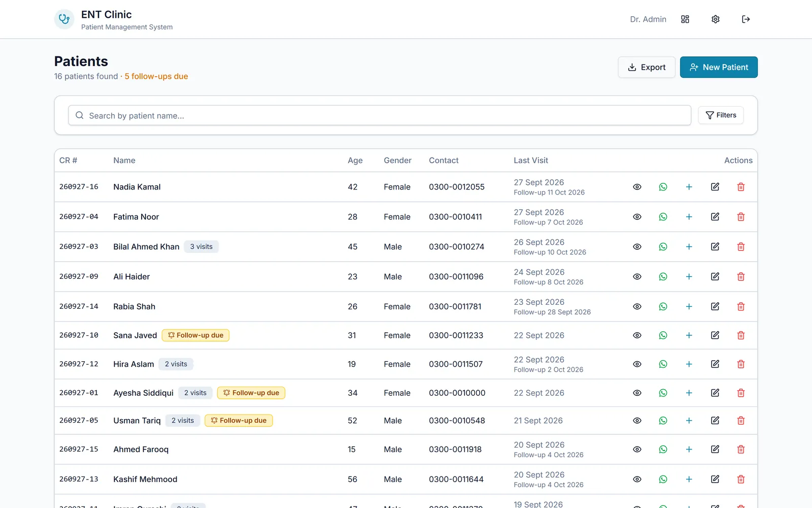Click contact number 0300-0011096
812x508 pixels.
click(x=456, y=277)
